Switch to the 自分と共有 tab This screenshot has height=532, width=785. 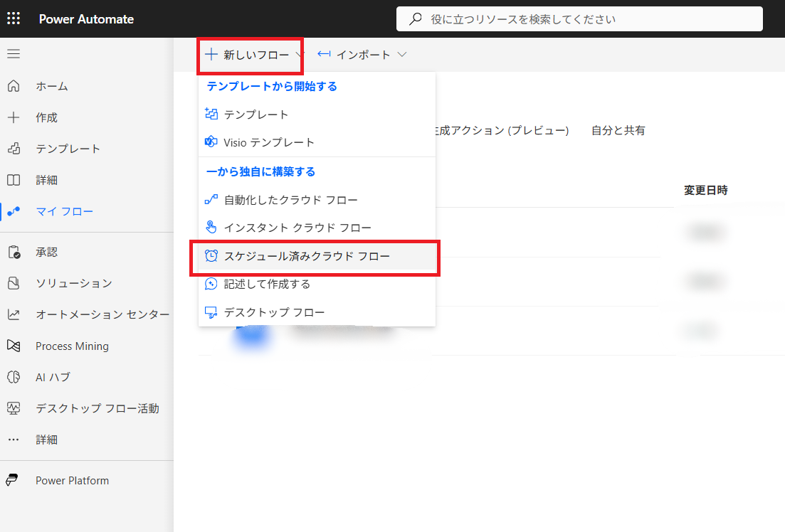pos(618,130)
